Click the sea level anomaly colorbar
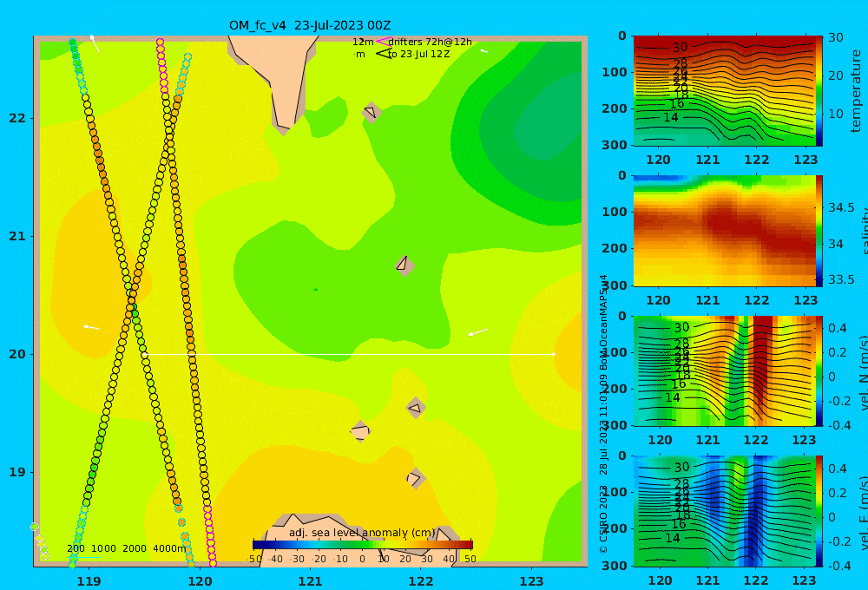Image resolution: width=868 pixels, height=590 pixels. point(363,545)
